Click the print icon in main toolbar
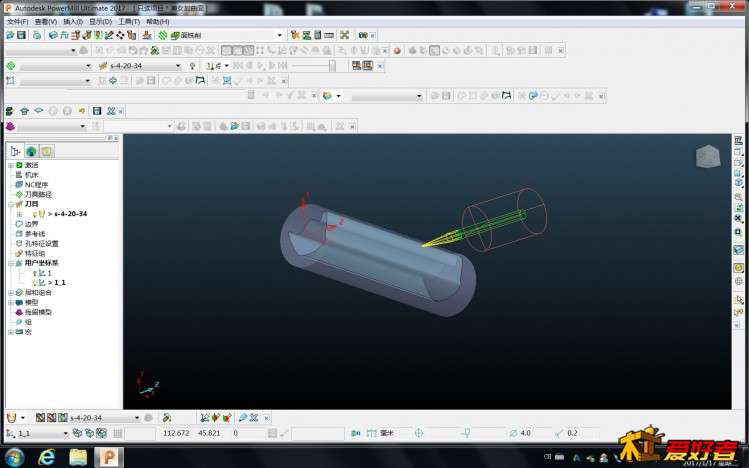The width and height of the screenshot is (749, 468). (37, 35)
